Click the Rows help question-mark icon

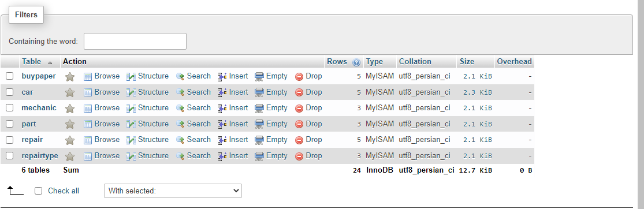coord(356,62)
